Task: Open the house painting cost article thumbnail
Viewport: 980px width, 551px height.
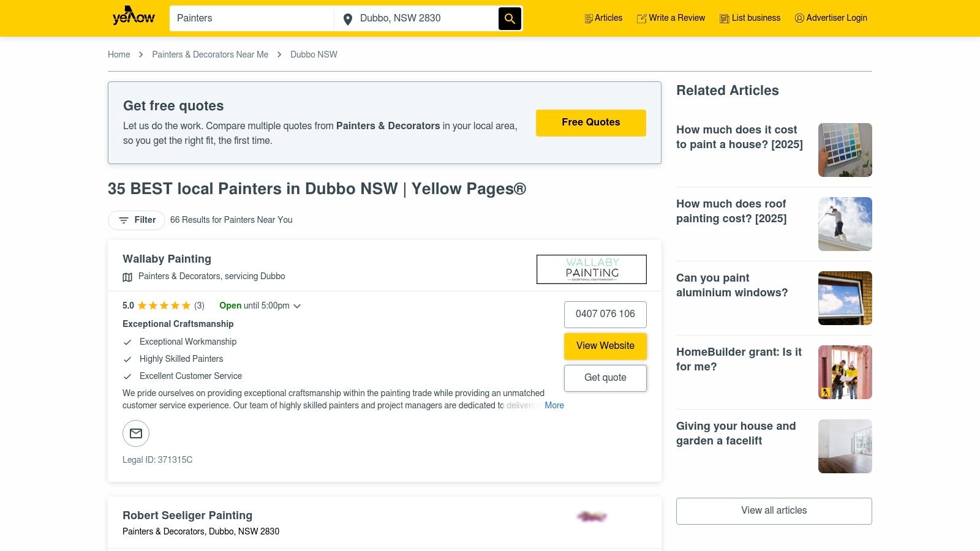Action: pyautogui.click(x=845, y=150)
